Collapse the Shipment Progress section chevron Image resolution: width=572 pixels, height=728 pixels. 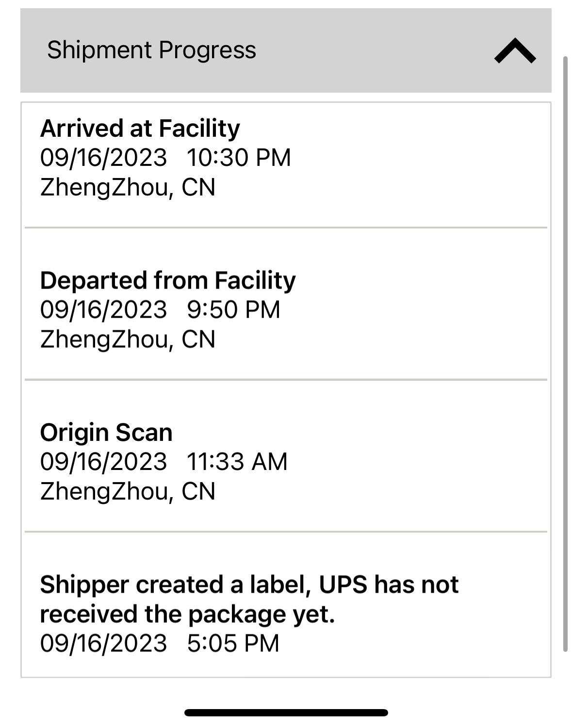(515, 51)
